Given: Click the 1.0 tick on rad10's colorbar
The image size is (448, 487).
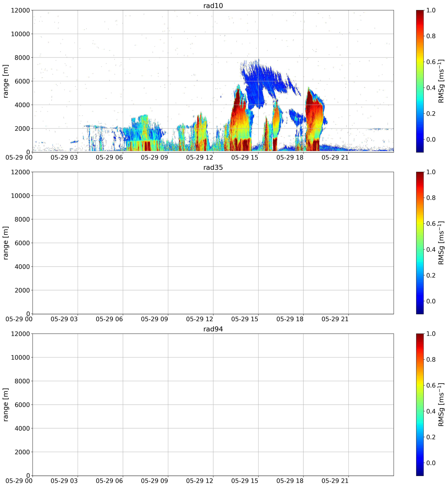Looking at the screenshot, I should tap(431, 10).
